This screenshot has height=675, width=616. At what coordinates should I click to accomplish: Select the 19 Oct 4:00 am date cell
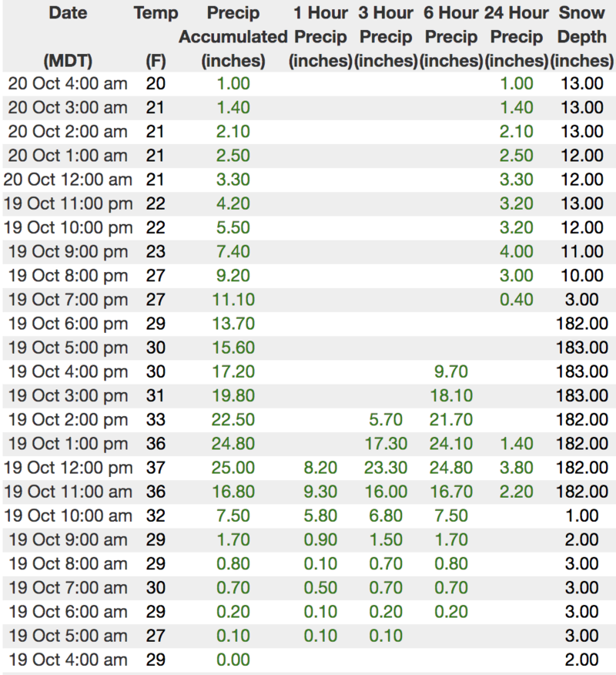(67, 660)
